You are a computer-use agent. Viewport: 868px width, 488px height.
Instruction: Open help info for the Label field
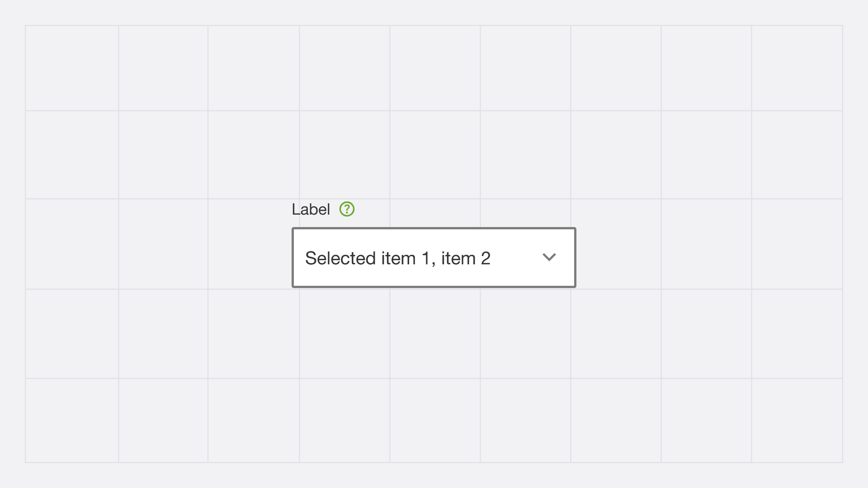pos(347,209)
